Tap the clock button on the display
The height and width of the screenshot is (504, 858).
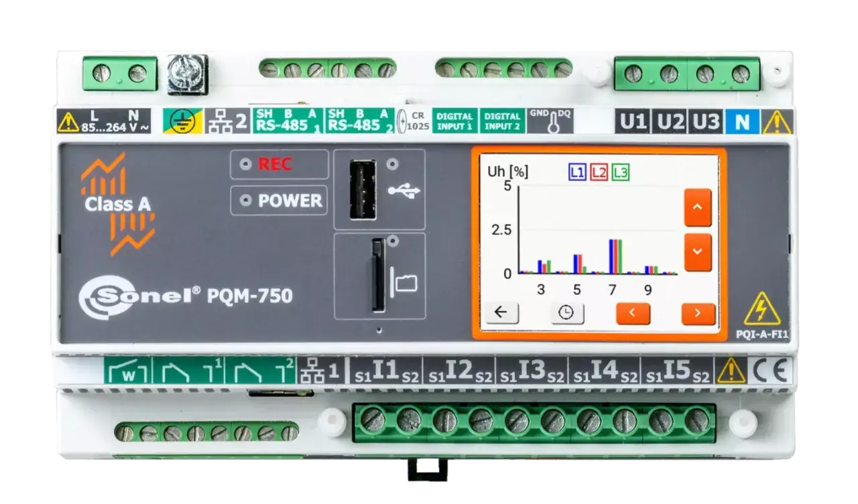click(567, 313)
